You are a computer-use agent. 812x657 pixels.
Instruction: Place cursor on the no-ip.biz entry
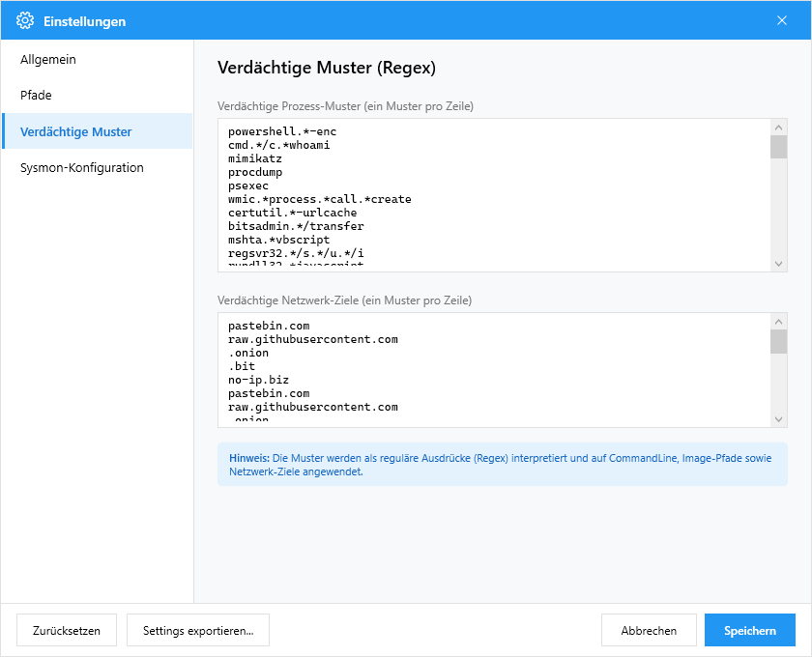click(258, 381)
